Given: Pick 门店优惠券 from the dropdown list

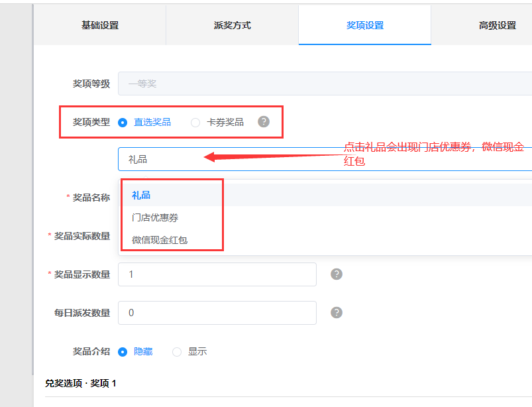Looking at the screenshot, I should [155, 217].
